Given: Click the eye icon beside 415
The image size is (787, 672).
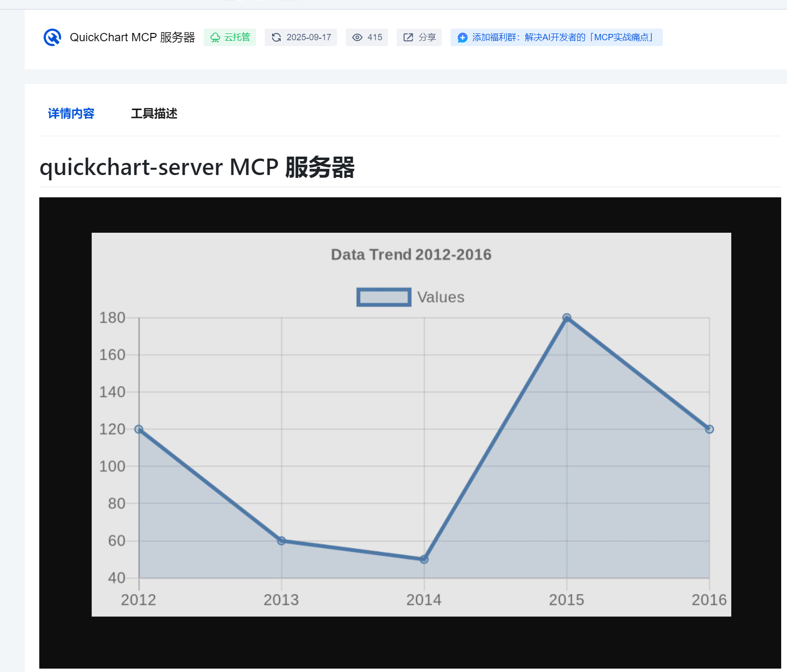Looking at the screenshot, I should (357, 37).
